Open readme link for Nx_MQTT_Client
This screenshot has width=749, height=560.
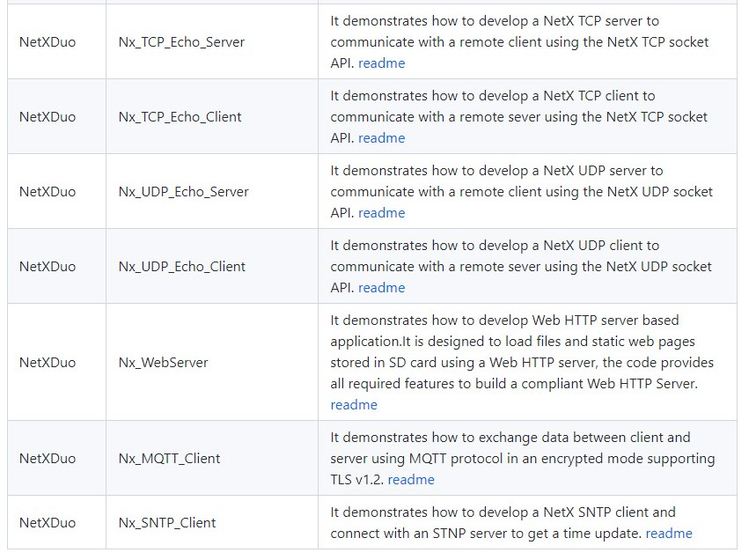pyautogui.click(x=411, y=480)
